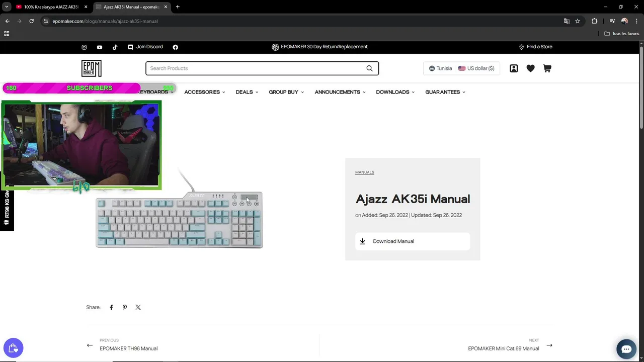Open a new browser tab

178,7
